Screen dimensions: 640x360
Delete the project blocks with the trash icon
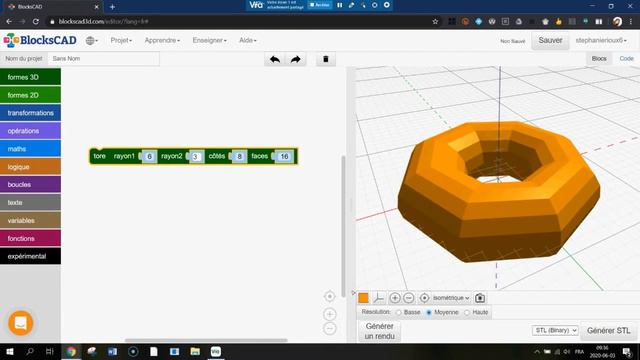tap(326, 59)
